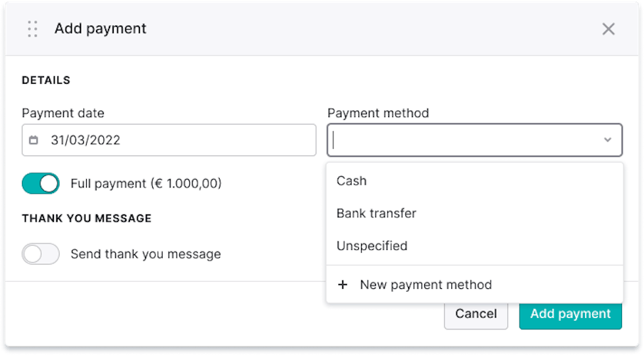Click the Full payment (€ 1.000,00) label
Viewport: 644px width, 355px height.
pos(146,184)
